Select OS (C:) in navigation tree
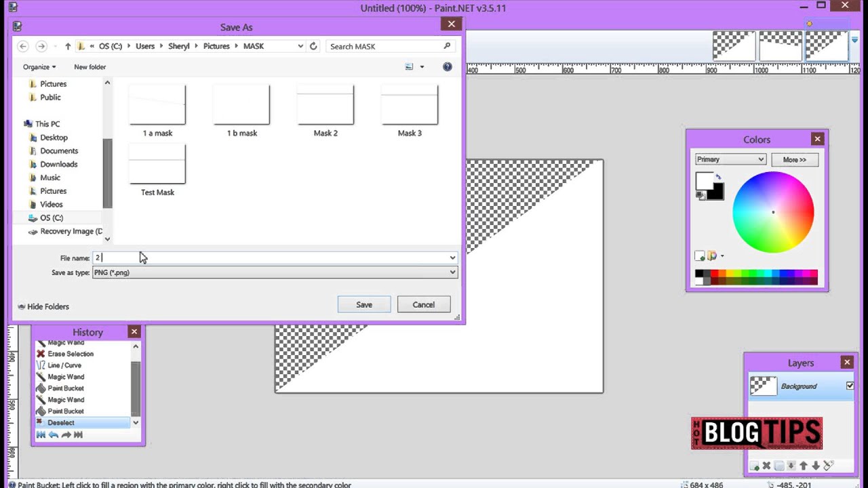This screenshot has height=488, width=868. (52, 218)
